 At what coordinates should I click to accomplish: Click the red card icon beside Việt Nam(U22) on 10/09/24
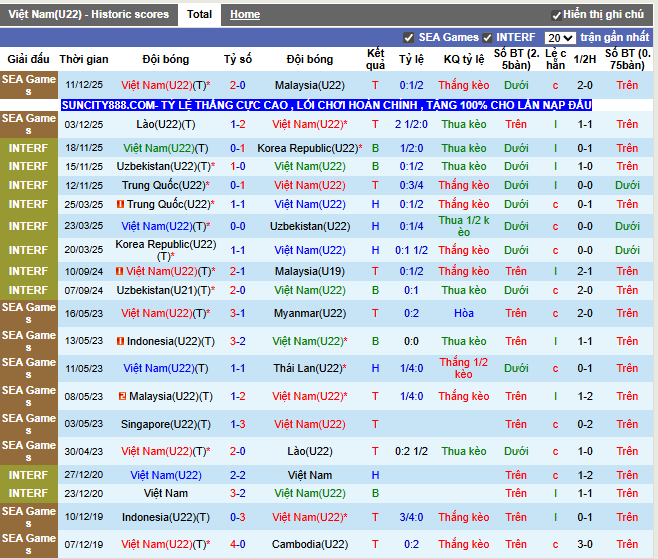pos(120,272)
